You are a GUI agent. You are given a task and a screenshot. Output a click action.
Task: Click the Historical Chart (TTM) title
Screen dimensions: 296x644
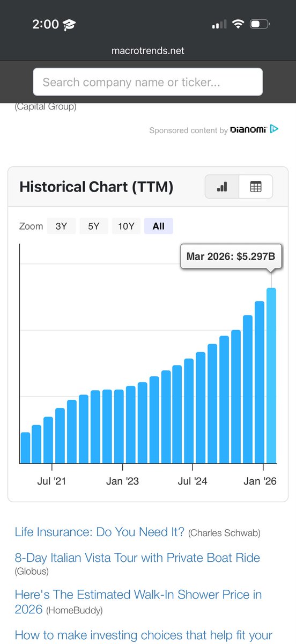(97, 187)
